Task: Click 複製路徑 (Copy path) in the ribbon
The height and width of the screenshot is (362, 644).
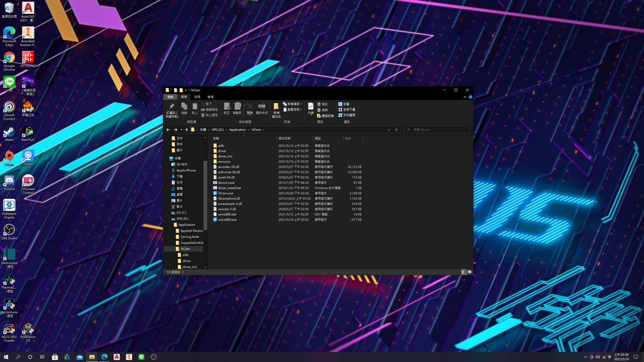Action: 210,110
